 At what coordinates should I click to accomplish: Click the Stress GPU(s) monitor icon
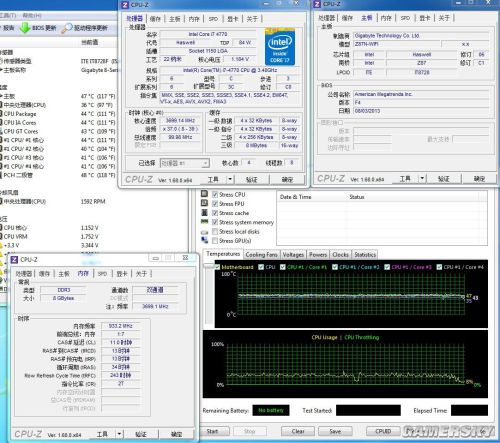point(204,240)
